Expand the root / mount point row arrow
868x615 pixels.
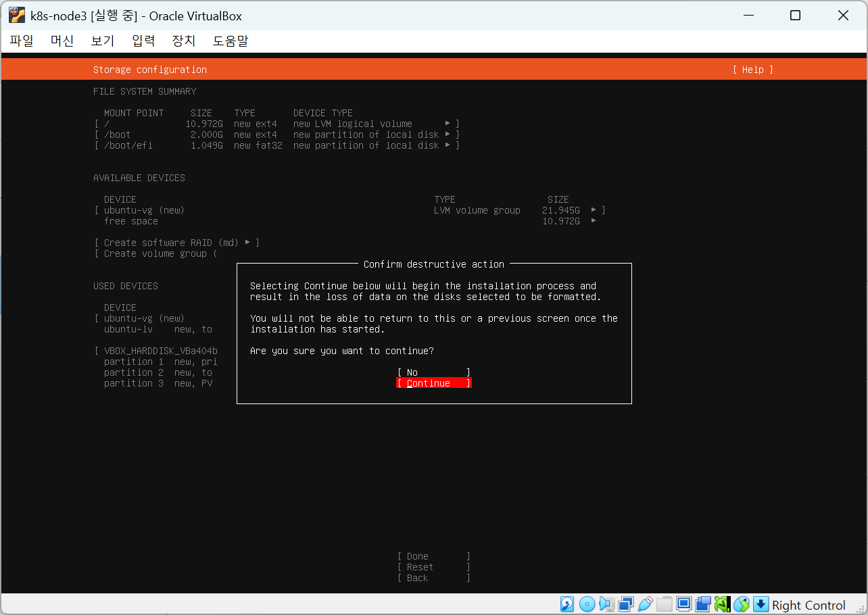(x=448, y=124)
